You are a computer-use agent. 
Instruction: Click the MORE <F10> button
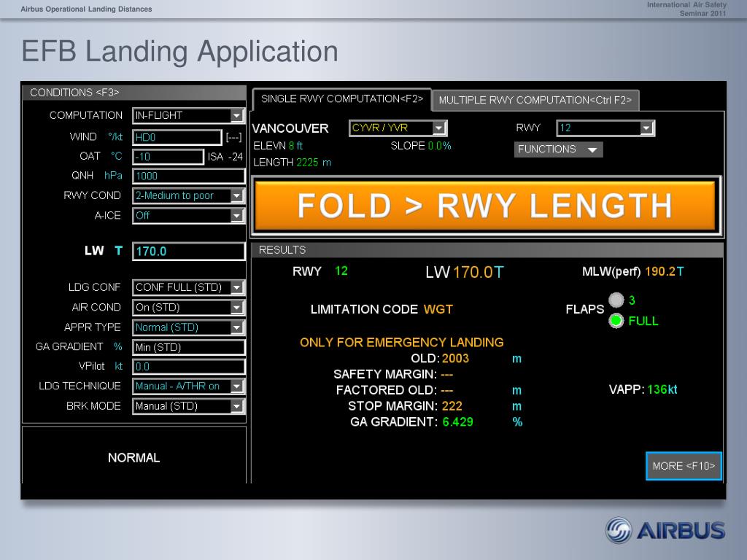pyautogui.click(x=684, y=466)
